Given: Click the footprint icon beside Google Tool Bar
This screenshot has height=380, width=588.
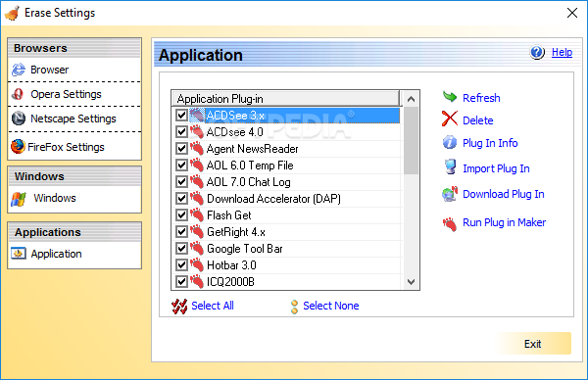Looking at the screenshot, I should click(x=197, y=249).
